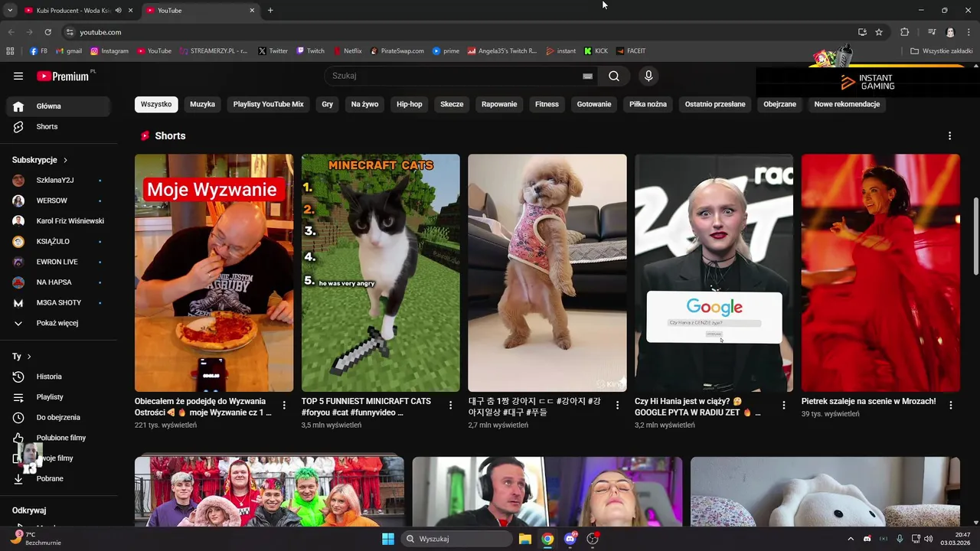Viewport: 980px width, 551px height.
Task: Play the Moje Wyzwanie pizza short thumbnail
Action: point(214,273)
